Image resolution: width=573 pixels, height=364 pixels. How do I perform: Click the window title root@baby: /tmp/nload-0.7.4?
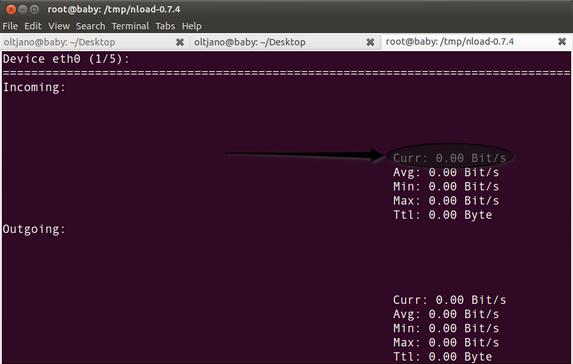pos(114,9)
